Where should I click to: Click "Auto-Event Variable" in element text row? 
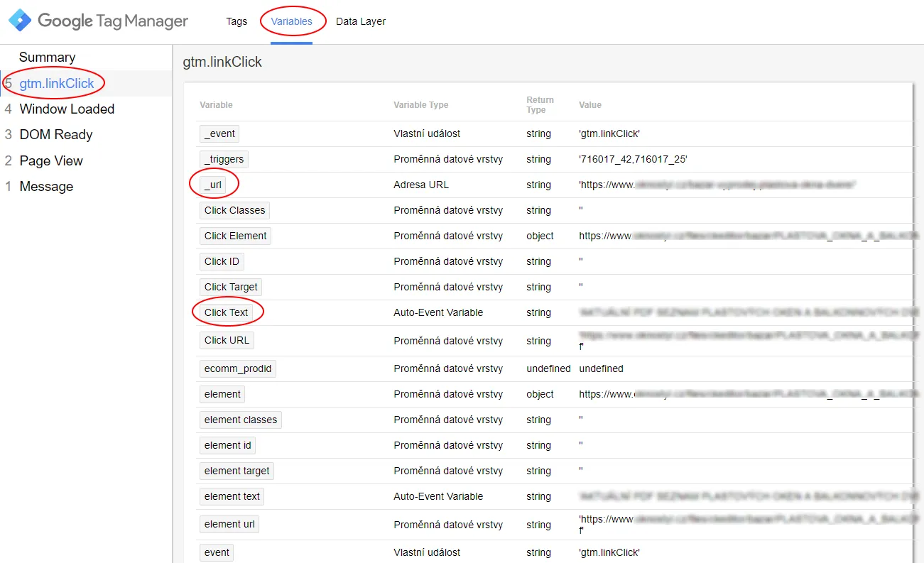(x=438, y=496)
